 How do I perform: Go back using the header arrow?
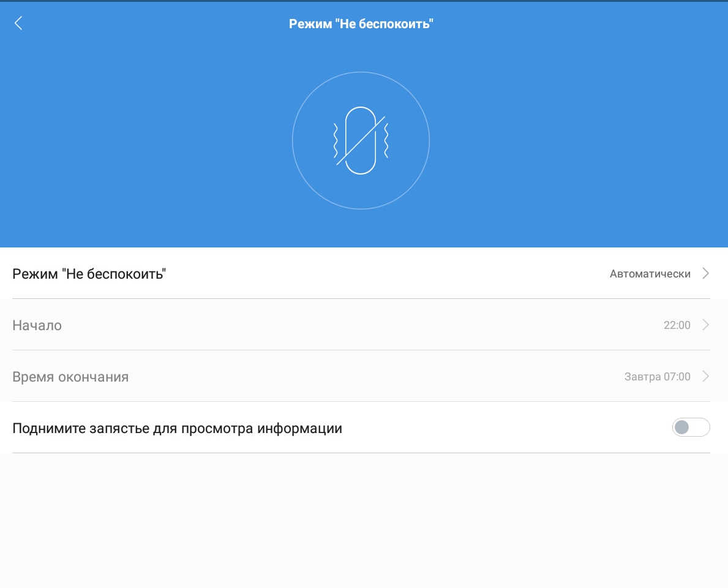tap(18, 23)
